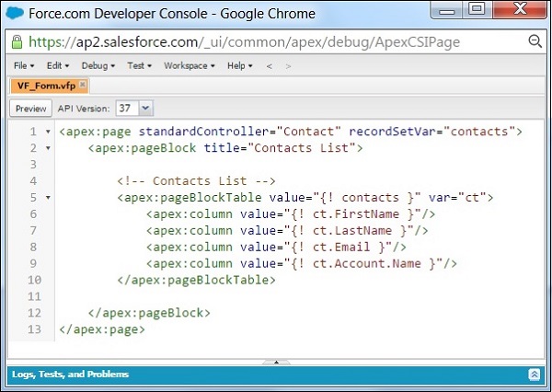552x392 pixels.
Task: Open the File menu
Action: (24, 66)
